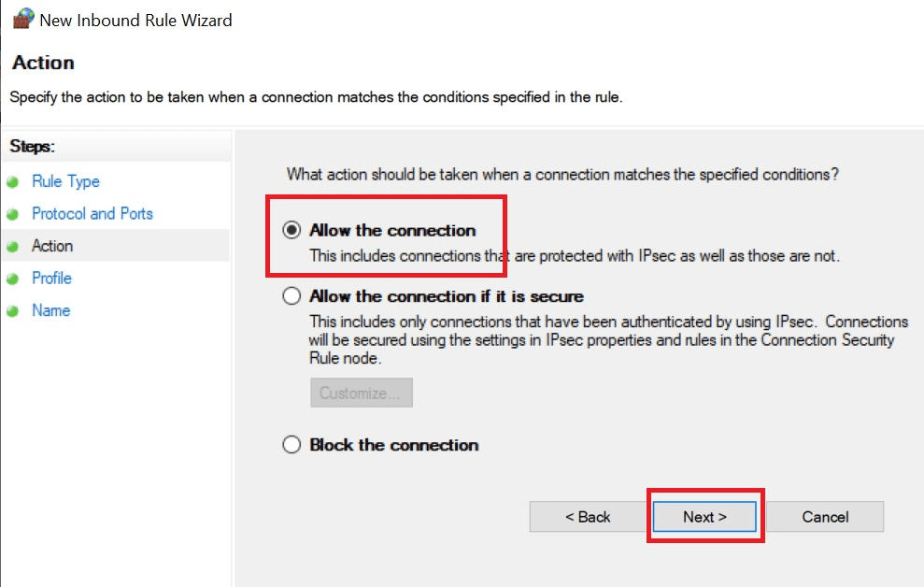This screenshot has width=924, height=587.
Task: Click the green bullet beside Rule Type
Action: pyautogui.click(x=13, y=182)
